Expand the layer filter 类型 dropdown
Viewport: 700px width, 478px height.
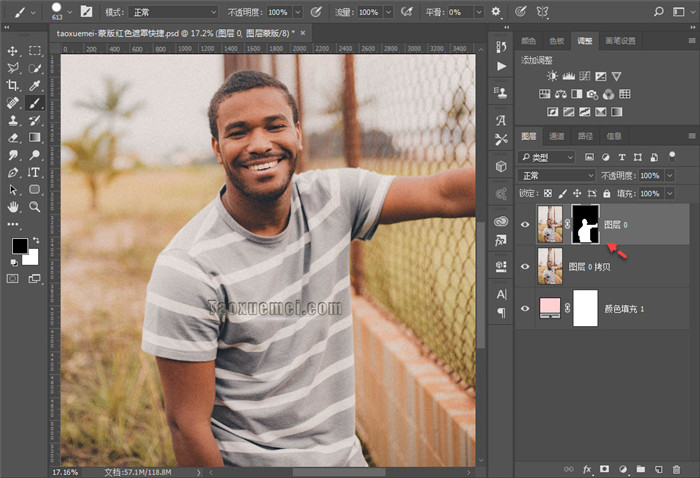point(548,157)
